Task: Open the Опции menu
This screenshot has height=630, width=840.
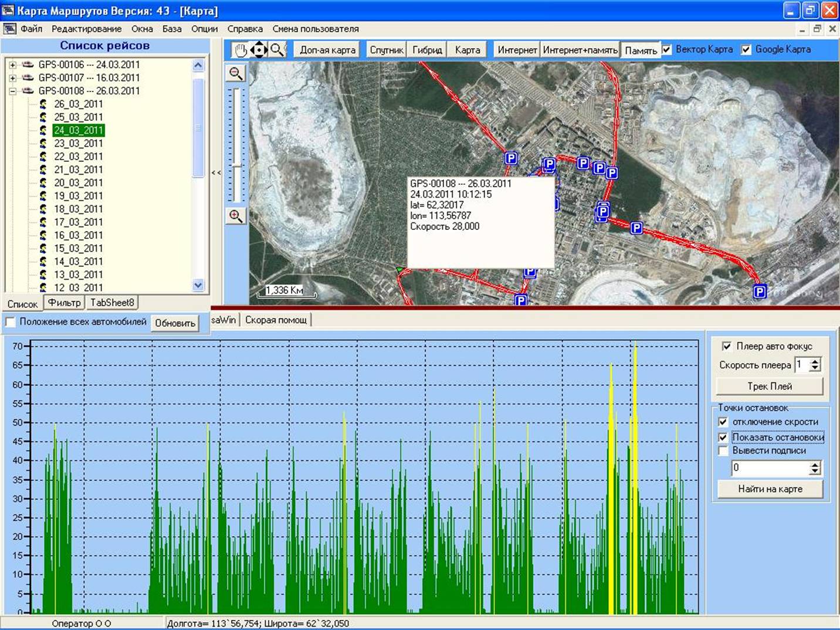Action: pos(204,29)
